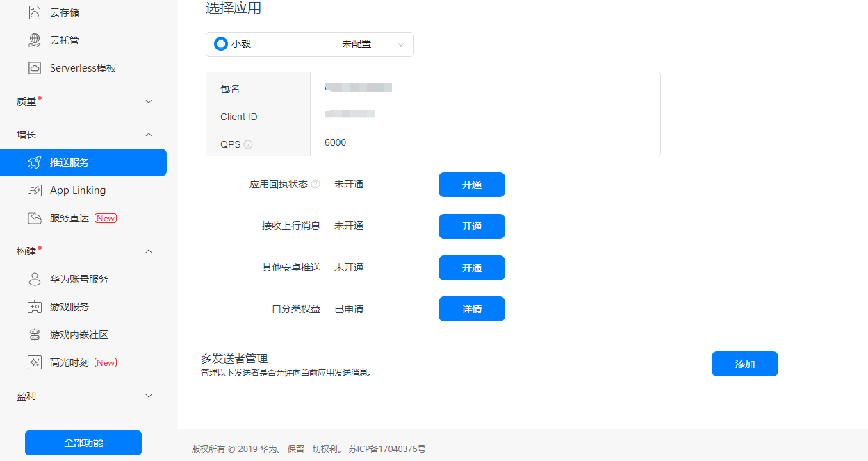Click the push service rocket icon
Screen dimensions: 868x461
35,162
